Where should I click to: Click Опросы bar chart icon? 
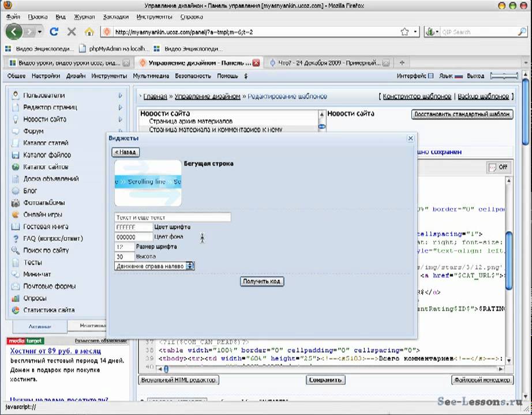(x=15, y=299)
